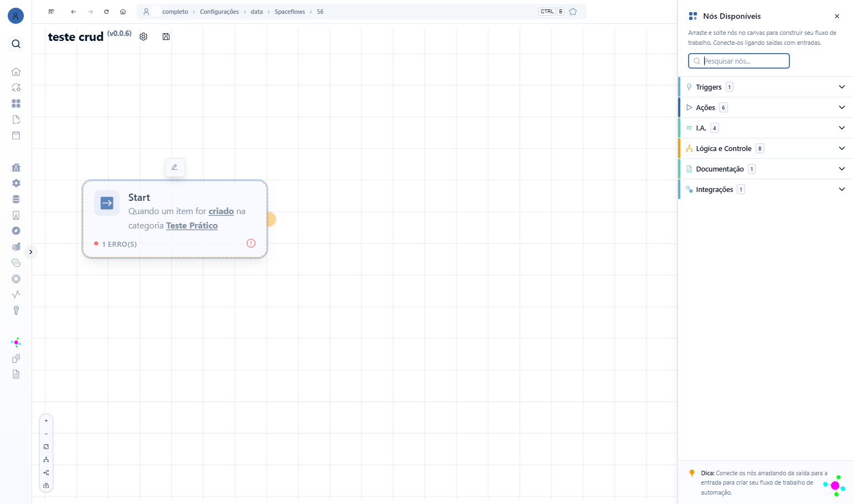This screenshot has height=504, width=853.
Task: Go back with the left arrow
Action: 74,12
